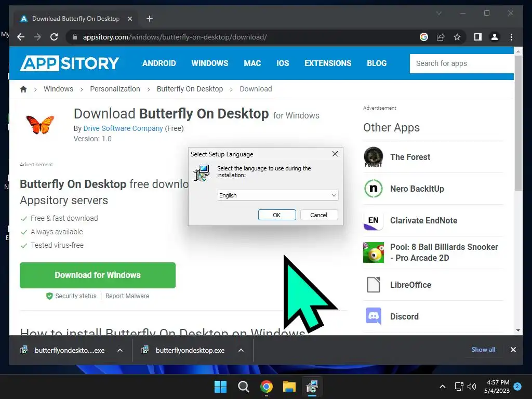Click the setup installer taskbar icon
This screenshot has width=532, height=399.
[x=312, y=387]
